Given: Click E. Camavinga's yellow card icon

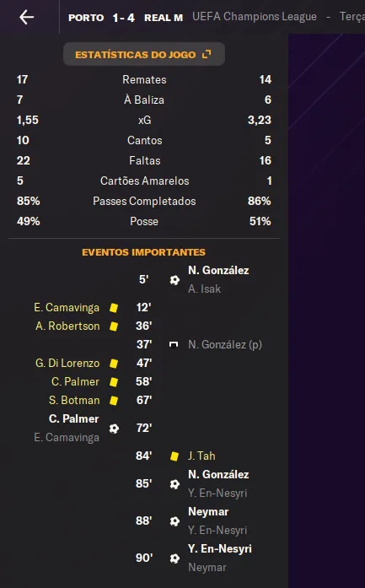Looking at the screenshot, I should point(114,308).
